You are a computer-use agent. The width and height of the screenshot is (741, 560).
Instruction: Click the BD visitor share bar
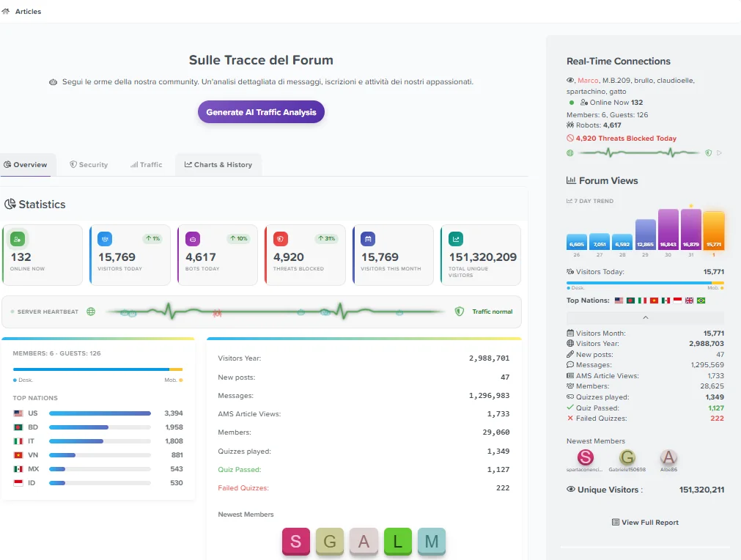tap(100, 427)
